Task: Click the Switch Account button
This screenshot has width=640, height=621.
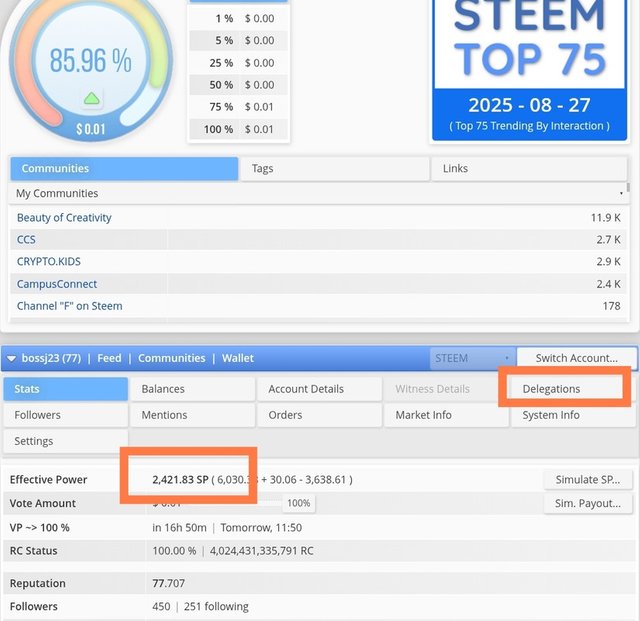Action: 576,358
